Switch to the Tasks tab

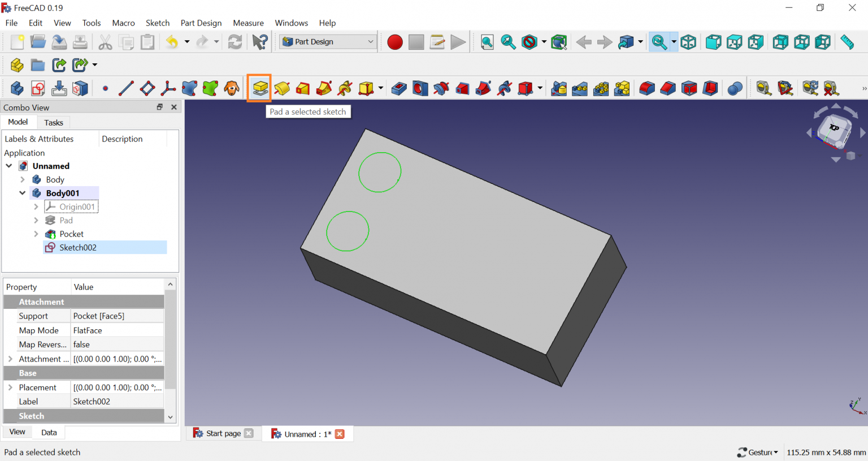click(54, 123)
